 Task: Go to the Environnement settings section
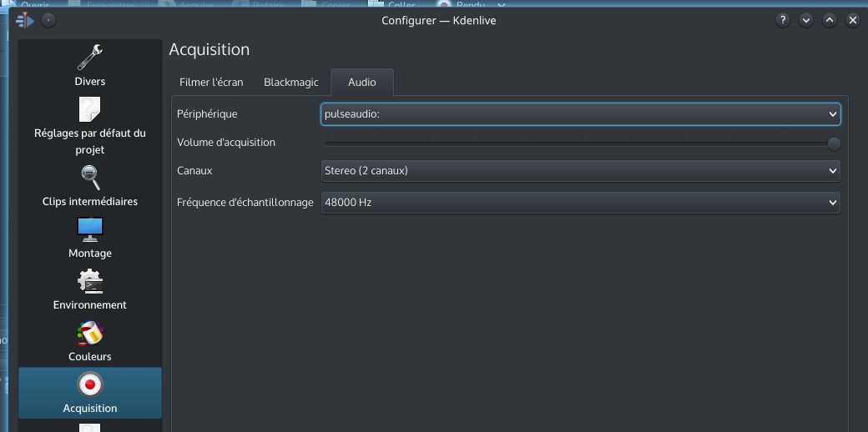89,290
